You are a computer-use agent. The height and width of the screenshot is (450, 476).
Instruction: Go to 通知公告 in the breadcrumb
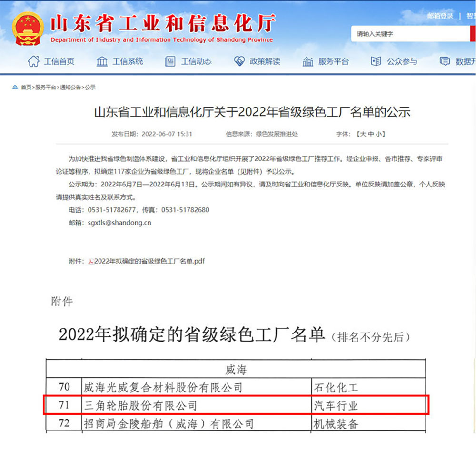pos(70,88)
